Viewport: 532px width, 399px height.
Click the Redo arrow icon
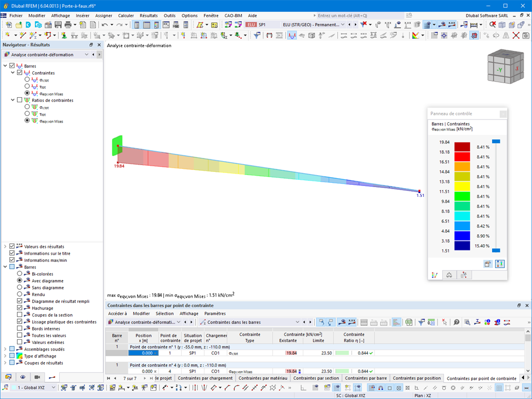tap(119, 25)
